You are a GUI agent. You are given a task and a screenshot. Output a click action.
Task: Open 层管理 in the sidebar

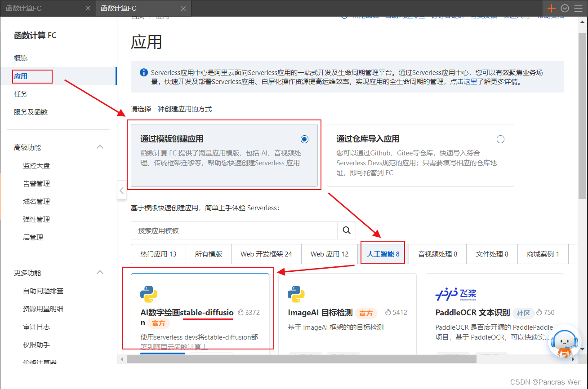[33, 237]
